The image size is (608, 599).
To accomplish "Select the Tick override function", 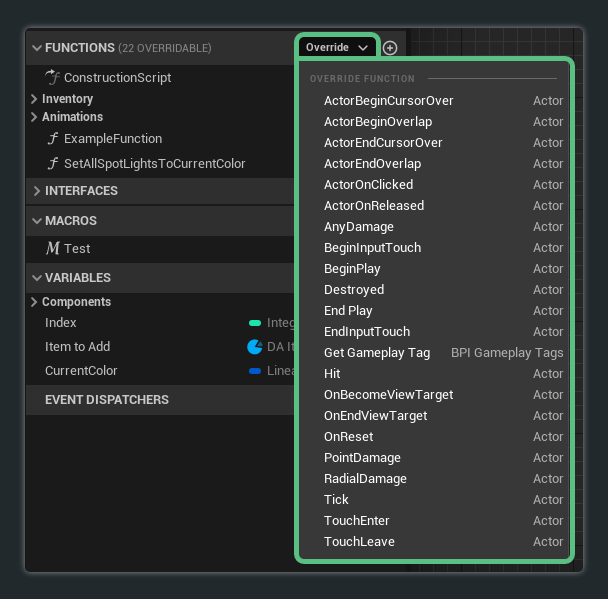I will click(x=336, y=500).
